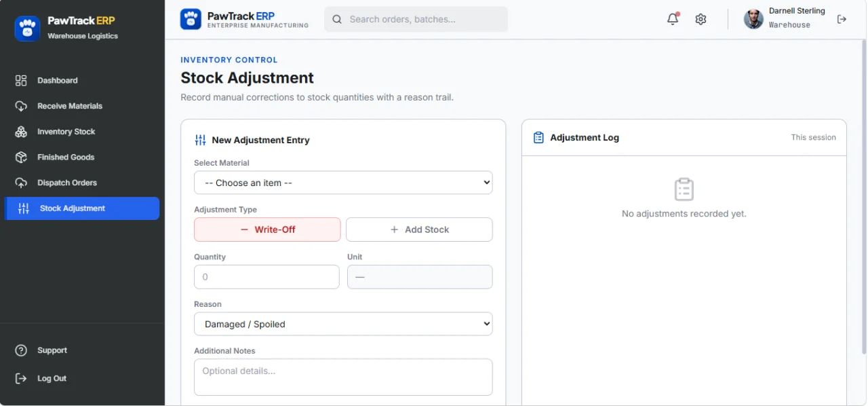Click the 'Record manual corrections' description text
868x406 pixels.
[x=317, y=97]
